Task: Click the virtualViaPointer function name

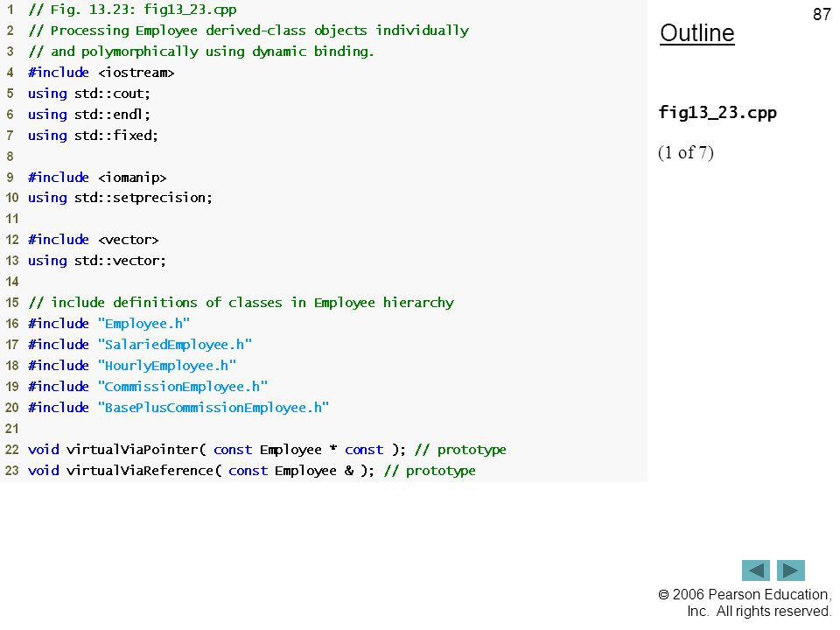Action: pyautogui.click(x=132, y=450)
